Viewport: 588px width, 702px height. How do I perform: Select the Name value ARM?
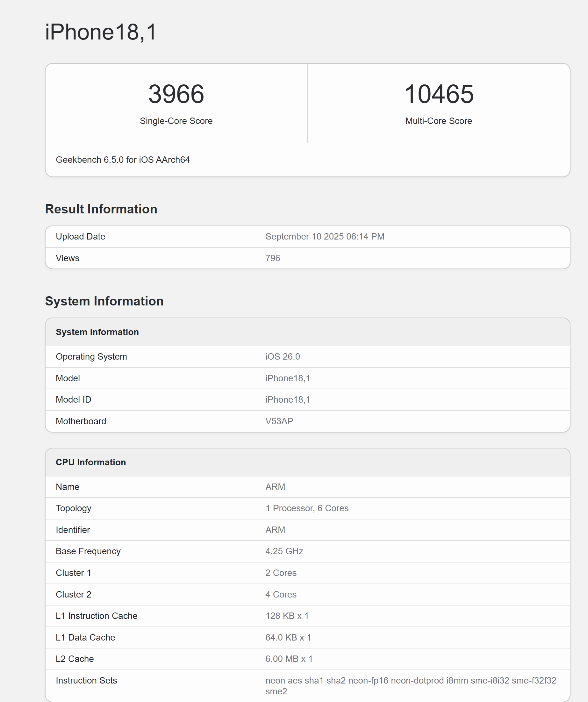click(x=275, y=487)
